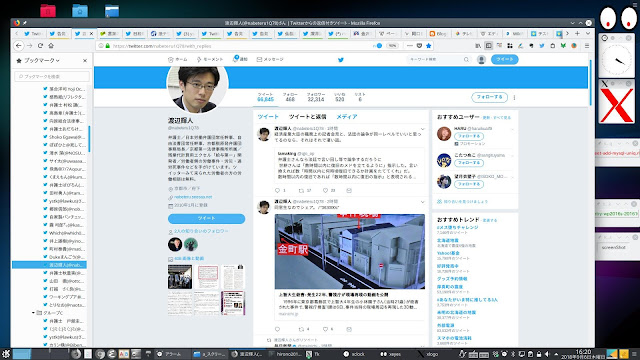
Task: Like the second tweet heart icon
Action: pos(325,329)
